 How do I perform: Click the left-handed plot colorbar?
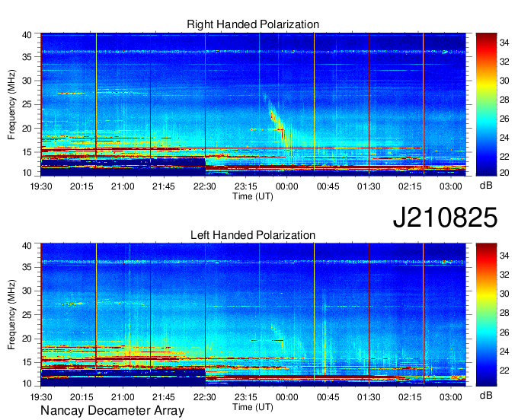(x=486, y=314)
